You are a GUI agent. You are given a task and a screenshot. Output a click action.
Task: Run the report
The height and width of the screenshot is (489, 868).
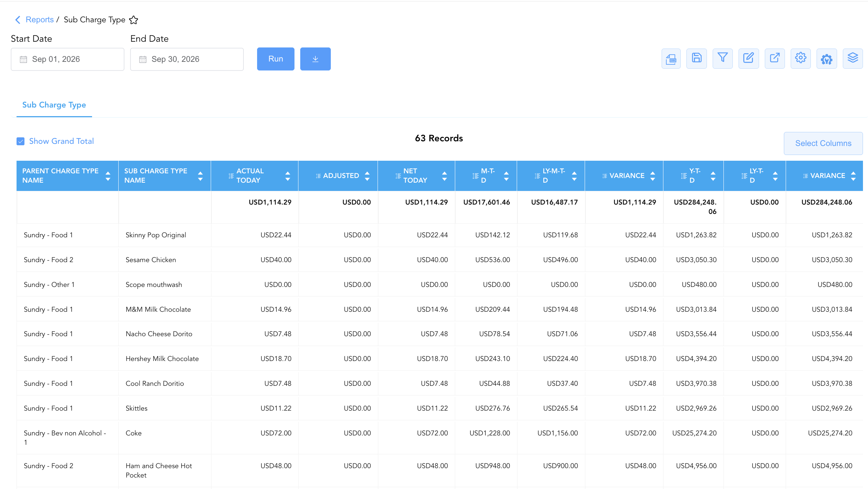tap(276, 59)
